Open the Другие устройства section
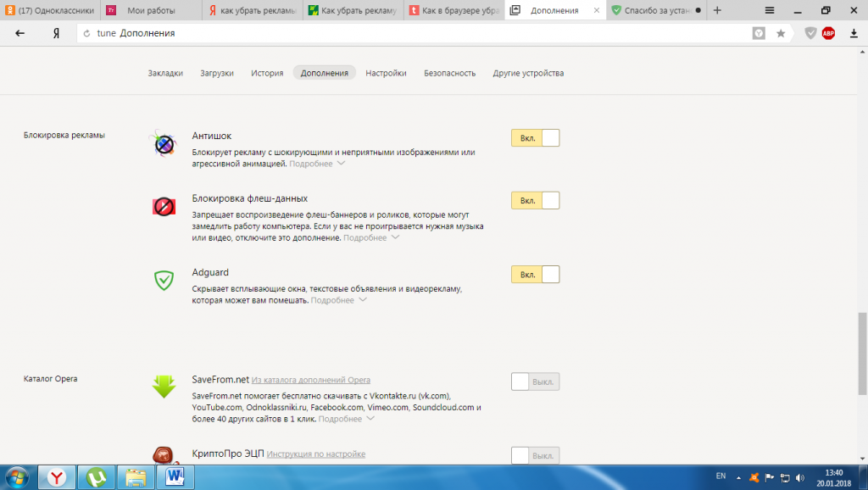868x490 pixels. tap(528, 73)
